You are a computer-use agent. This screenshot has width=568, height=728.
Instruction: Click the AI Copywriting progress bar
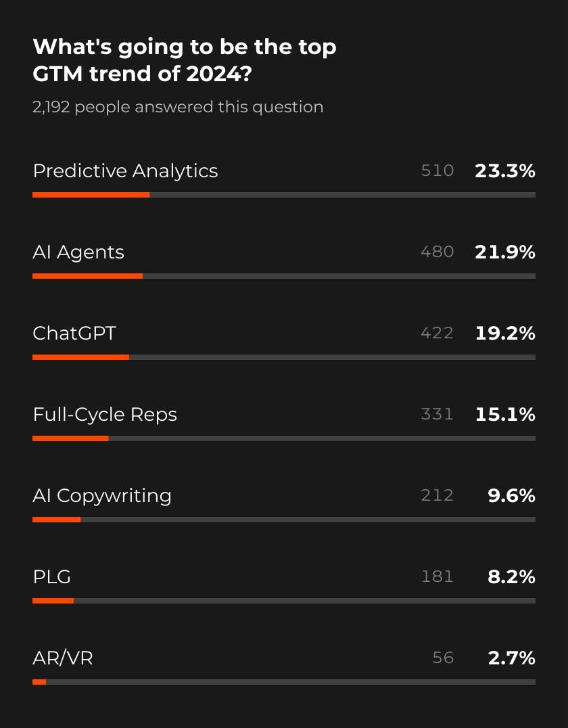[284, 520]
